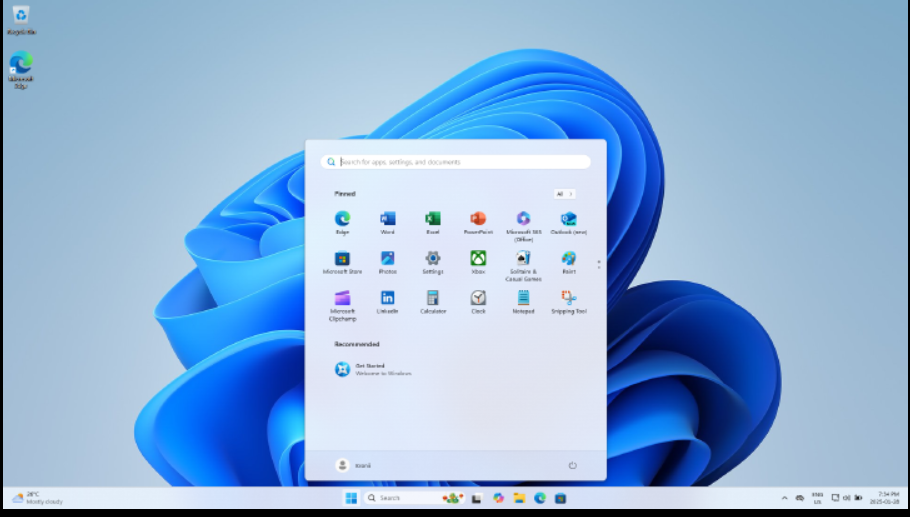910x517 pixels.
Task: Open Word from pinned apps
Action: (387, 219)
